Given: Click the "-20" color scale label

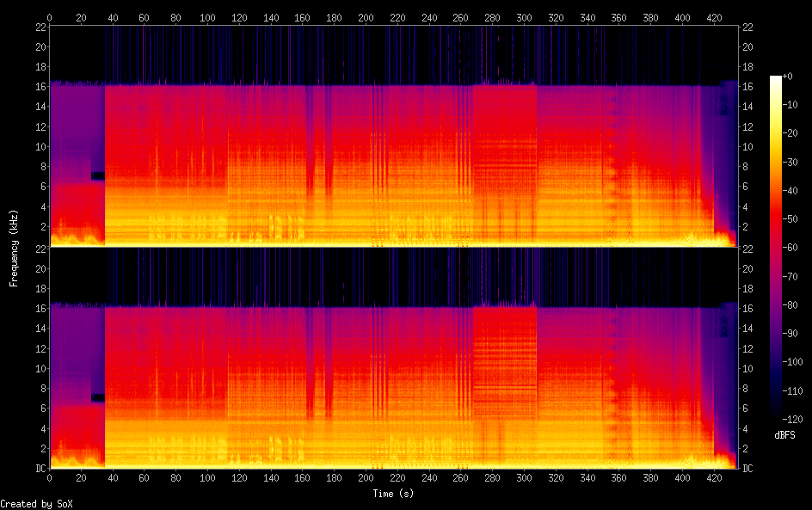Looking at the screenshot, I should 790,133.
